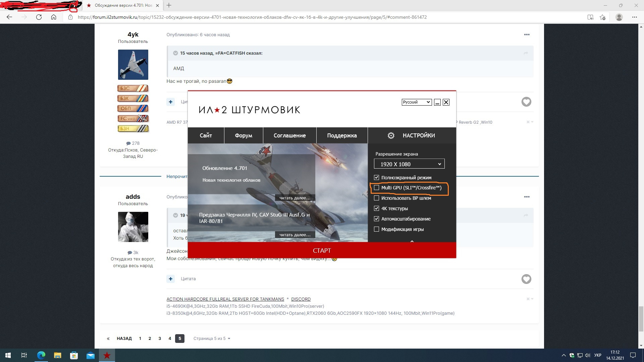Image resolution: width=644 pixels, height=362 pixels.
Task: Click the browser refresh icon
Action: tap(39, 17)
